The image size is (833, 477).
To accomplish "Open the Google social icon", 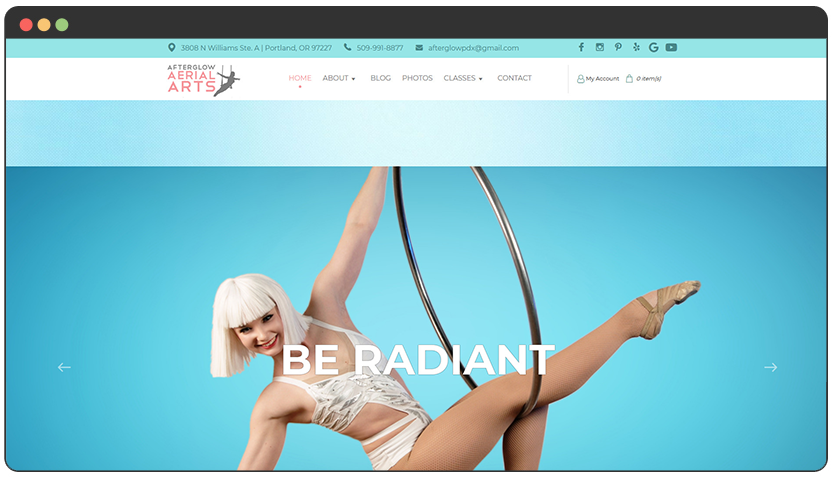I will 653,47.
